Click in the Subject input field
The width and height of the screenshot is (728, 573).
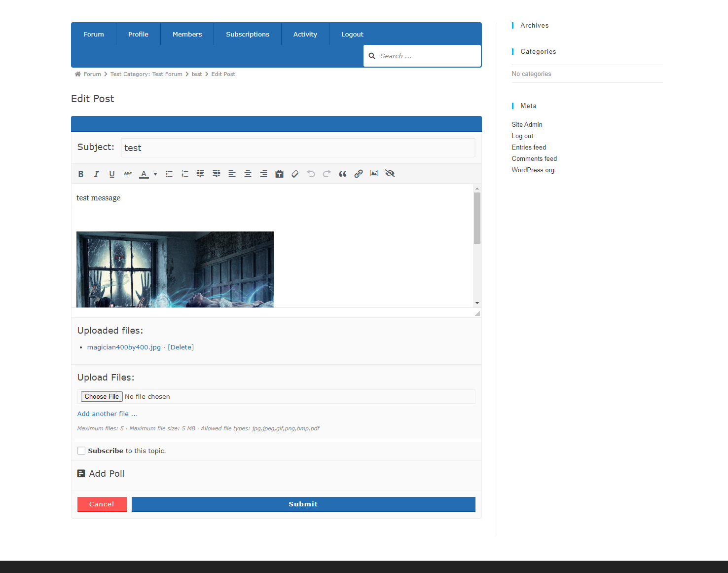pos(298,148)
